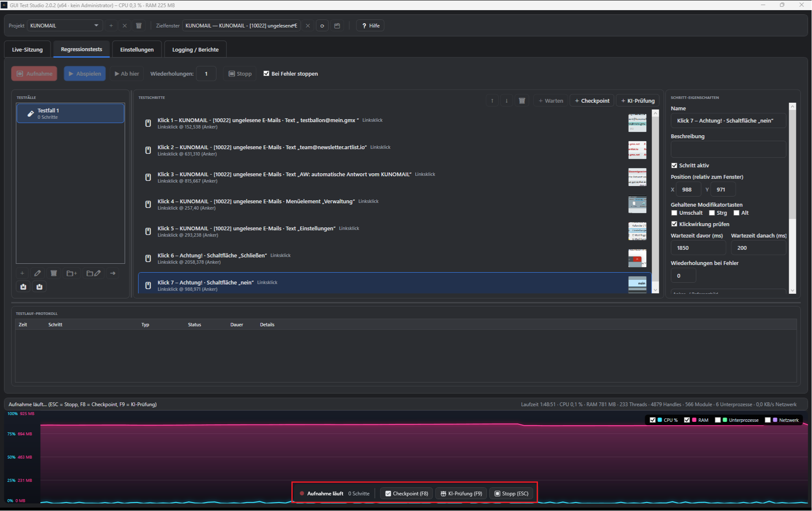Stop recording with Stopp (ESC) in overlay
The width and height of the screenshot is (812, 511).
pyautogui.click(x=512, y=494)
